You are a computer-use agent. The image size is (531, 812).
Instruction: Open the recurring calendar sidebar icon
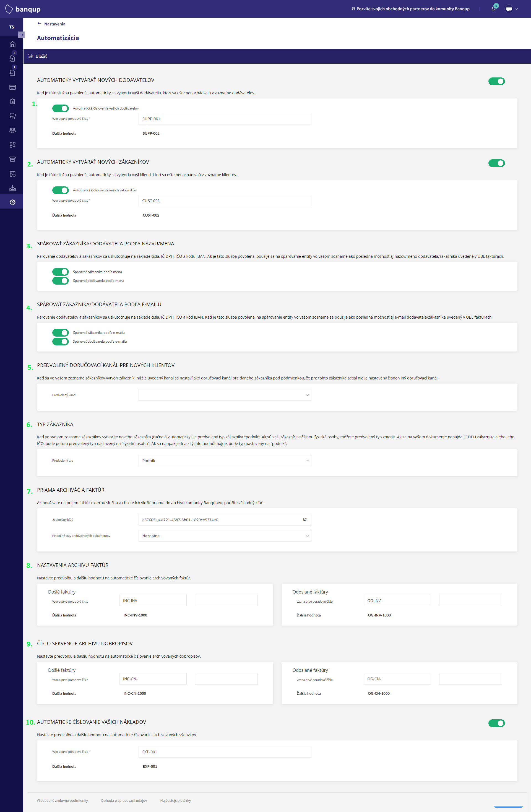[x=13, y=174]
